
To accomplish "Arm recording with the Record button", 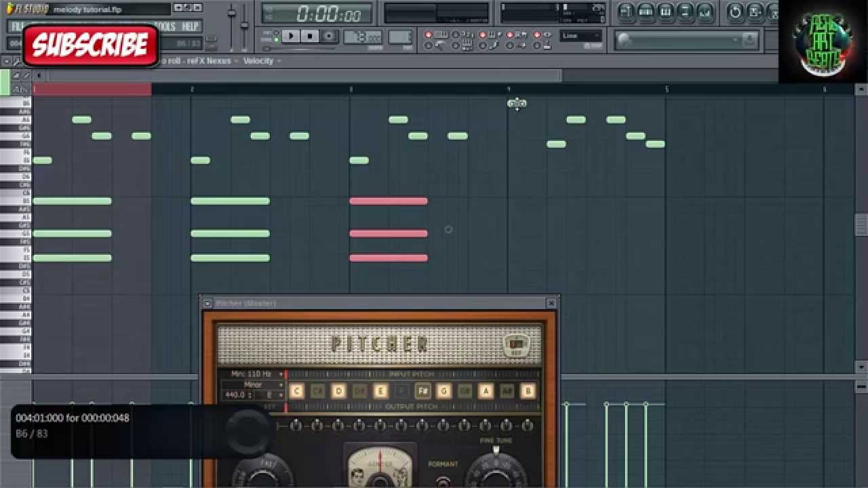I will 329,36.
